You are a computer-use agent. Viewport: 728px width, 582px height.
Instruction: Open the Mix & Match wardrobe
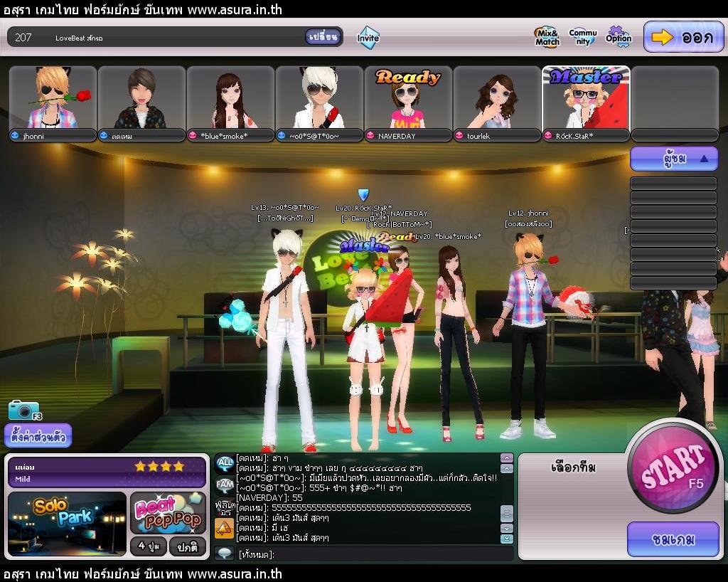(547, 37)
